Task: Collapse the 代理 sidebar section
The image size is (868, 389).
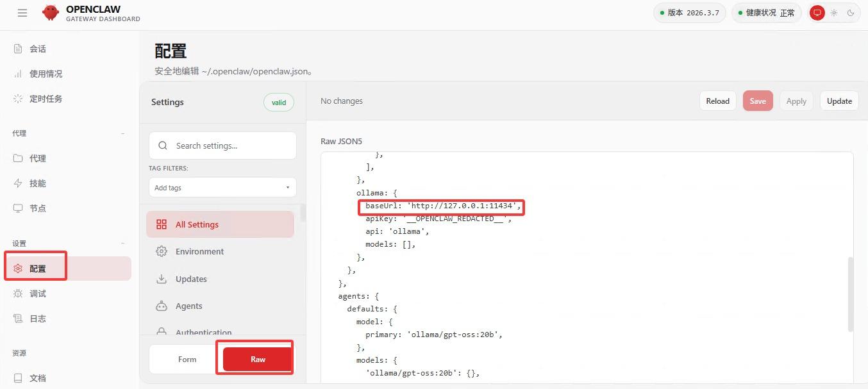Action: pos(122,133)
